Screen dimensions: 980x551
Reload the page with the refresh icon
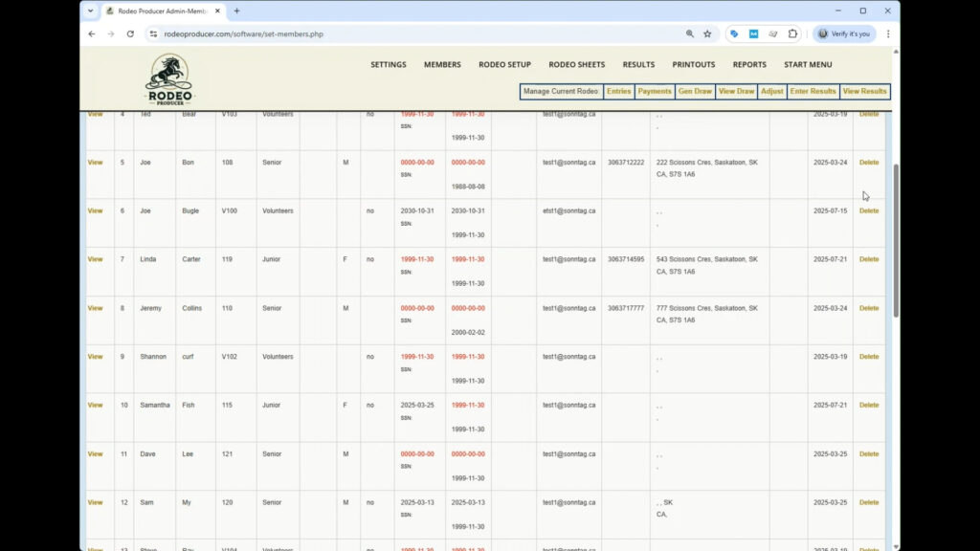(130, 33)
